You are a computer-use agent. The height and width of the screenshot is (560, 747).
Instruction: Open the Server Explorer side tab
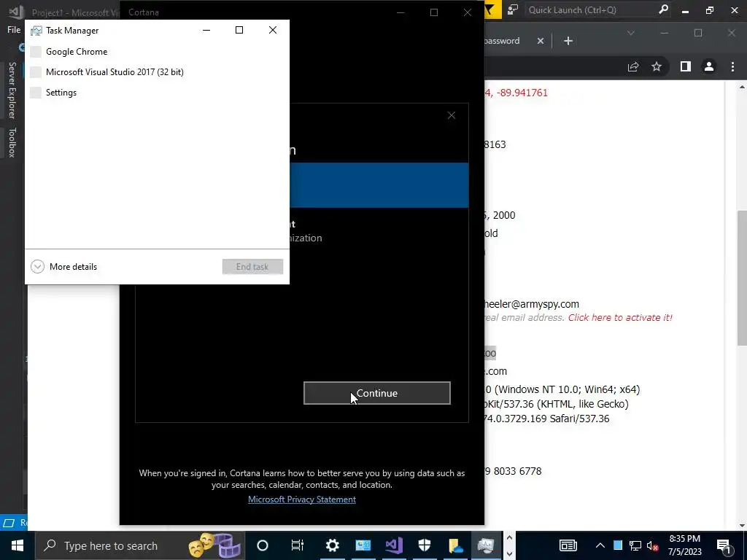point(12,90)
